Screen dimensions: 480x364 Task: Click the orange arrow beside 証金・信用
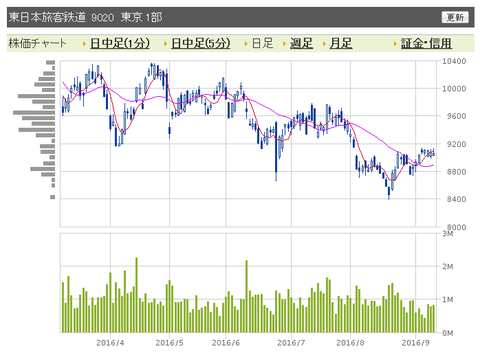395,44
